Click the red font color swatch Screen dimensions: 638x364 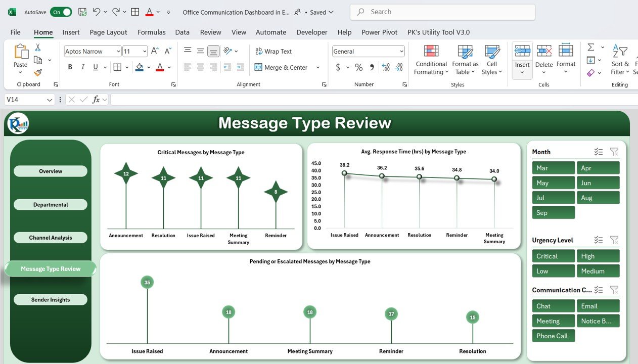click(x=160, y=67)
